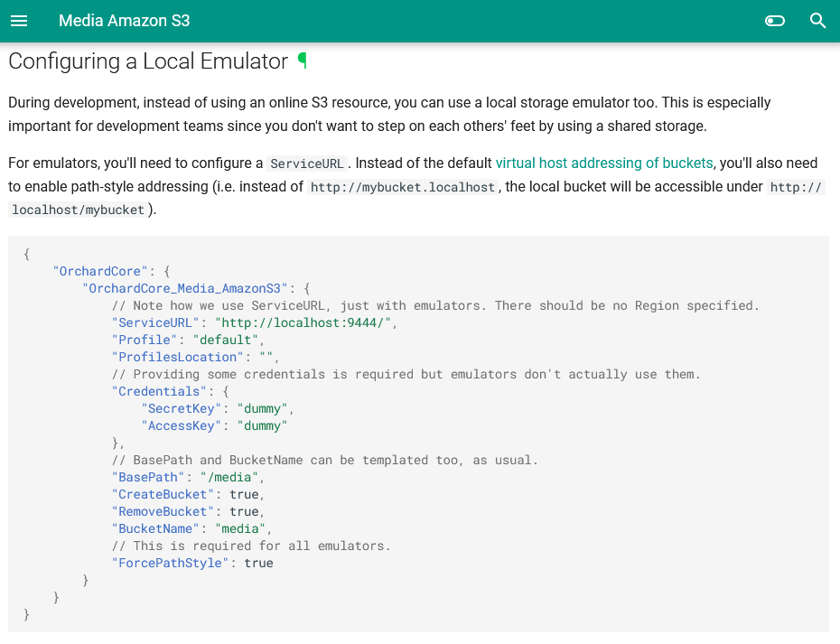Click the inline ServiceURL code snippet
Viewport: 840px width, 644px height.
307,163
